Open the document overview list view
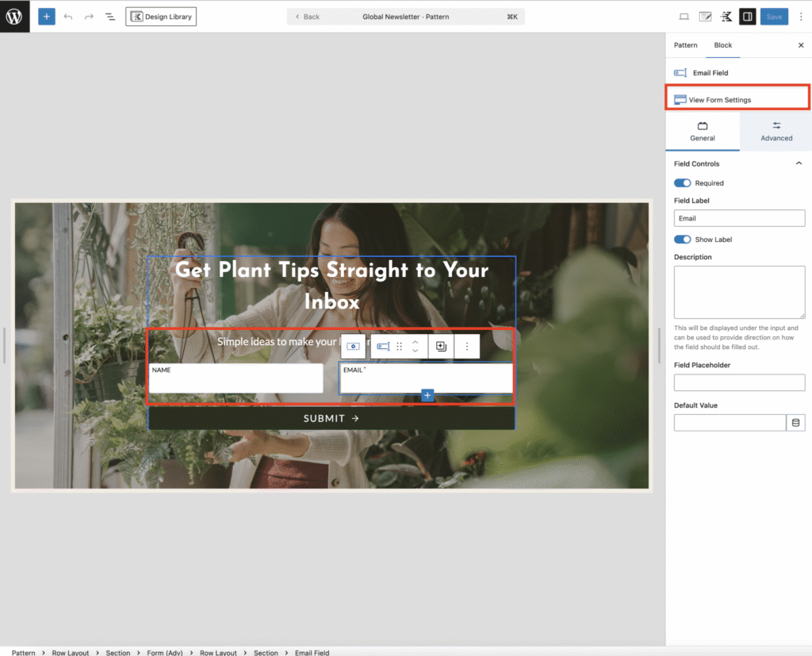 (110, 17)
